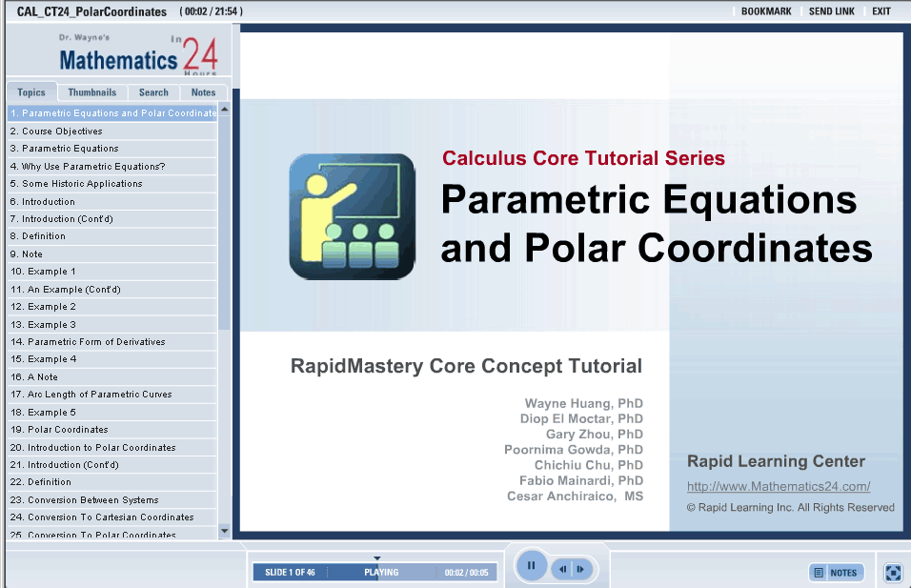Open topic Conversion To Cartesian Coordinates

coord(112,517)
